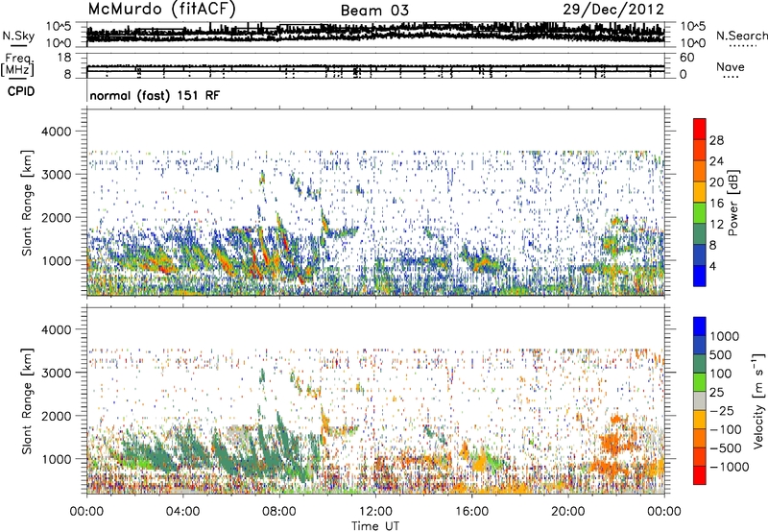Screen dimensions: 768x532
Task: Click the 'Velocity [m s-1]' colorbar label
Action: click(x=758, y=400)
